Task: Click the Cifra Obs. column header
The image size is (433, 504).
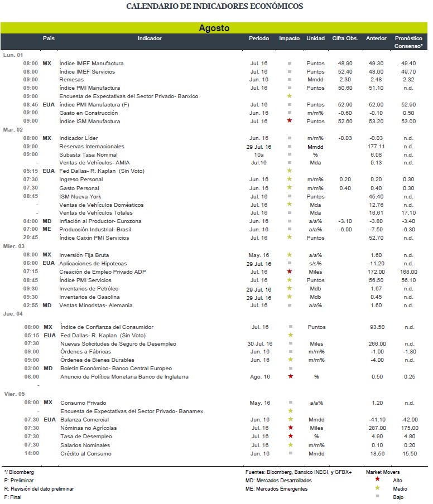Action: coord(345,38)
